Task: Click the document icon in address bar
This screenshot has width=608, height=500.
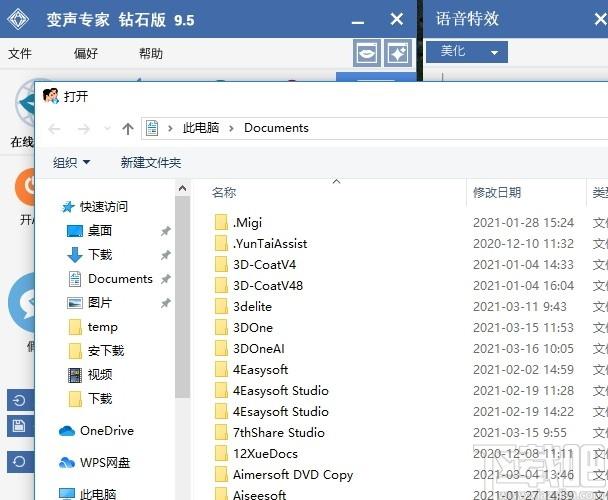Action: tap(152, 128)
